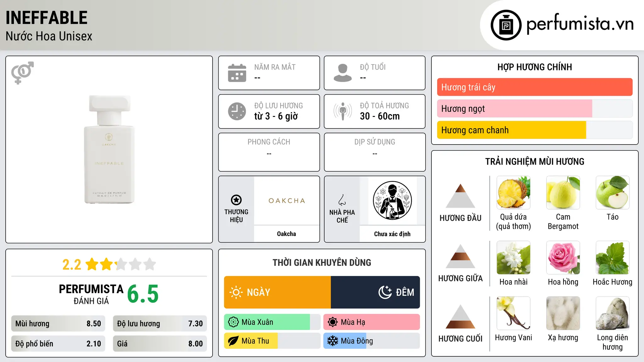Click the person icon beside Độ tuổi
This screenshot has height=362, width=644.
(x=343, y=73)
